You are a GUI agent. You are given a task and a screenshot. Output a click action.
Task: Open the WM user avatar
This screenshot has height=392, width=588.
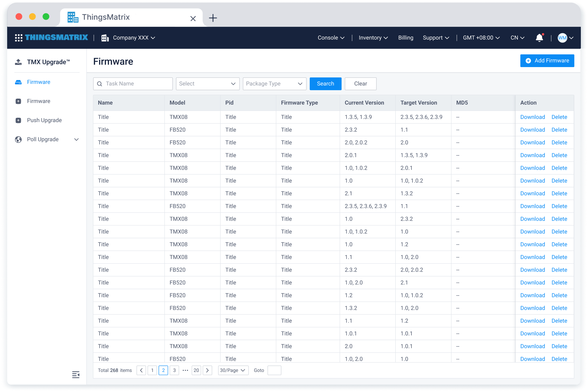pos(562,38)
